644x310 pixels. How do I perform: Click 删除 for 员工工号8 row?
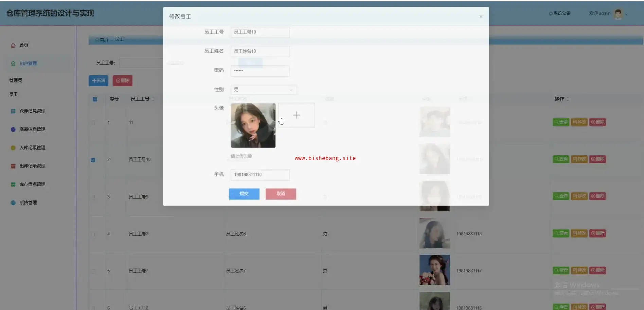pyautogui.click(x=597, y=233)
